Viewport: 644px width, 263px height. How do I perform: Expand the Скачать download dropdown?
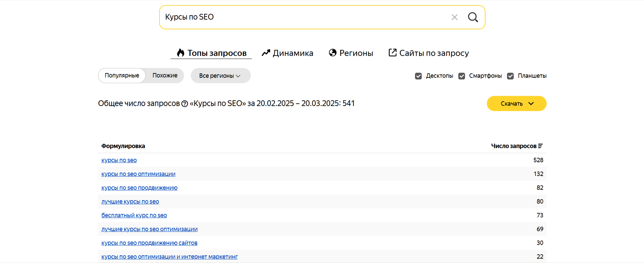coord(516,104)
